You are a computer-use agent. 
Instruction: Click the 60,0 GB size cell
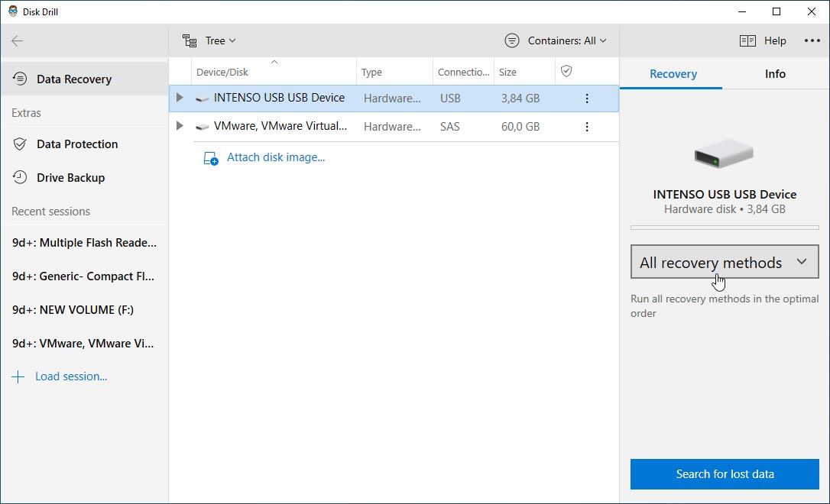[520, 127]
